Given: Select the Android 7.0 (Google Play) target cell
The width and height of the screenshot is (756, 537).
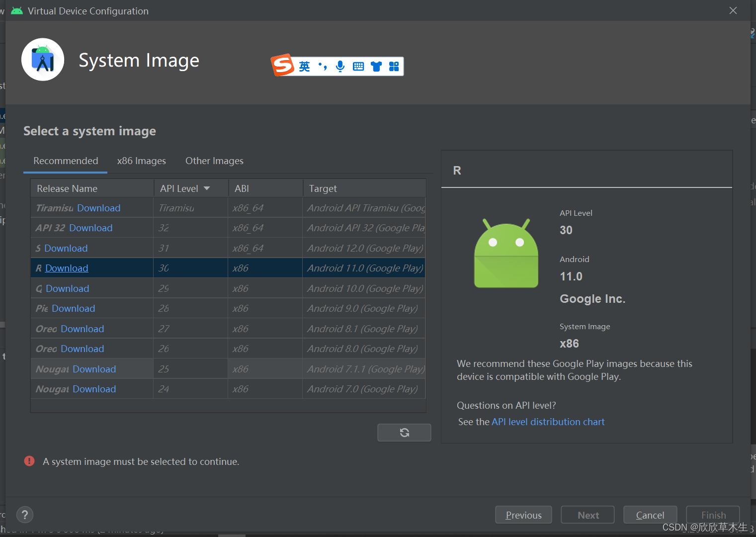Looking at the screenshot, I should (x=364, y=389).
